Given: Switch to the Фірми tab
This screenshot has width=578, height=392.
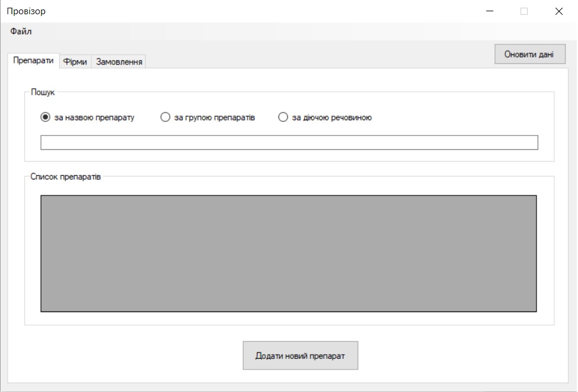Looking at the screenshot, I should click(x=75, y=62).
